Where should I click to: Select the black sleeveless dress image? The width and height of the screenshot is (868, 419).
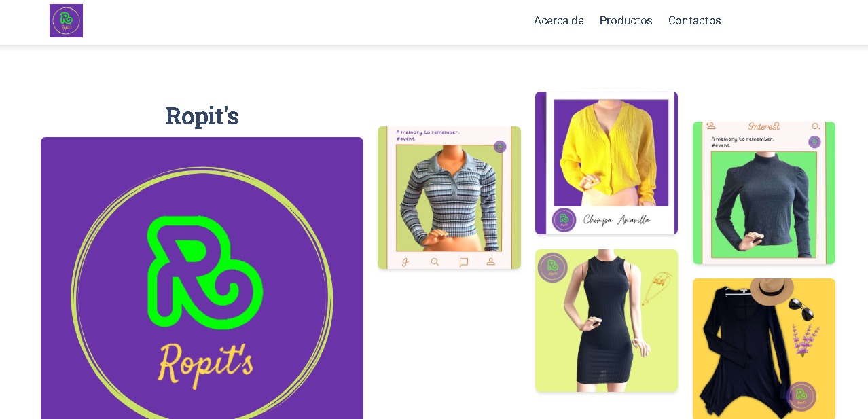pos(607,321)
